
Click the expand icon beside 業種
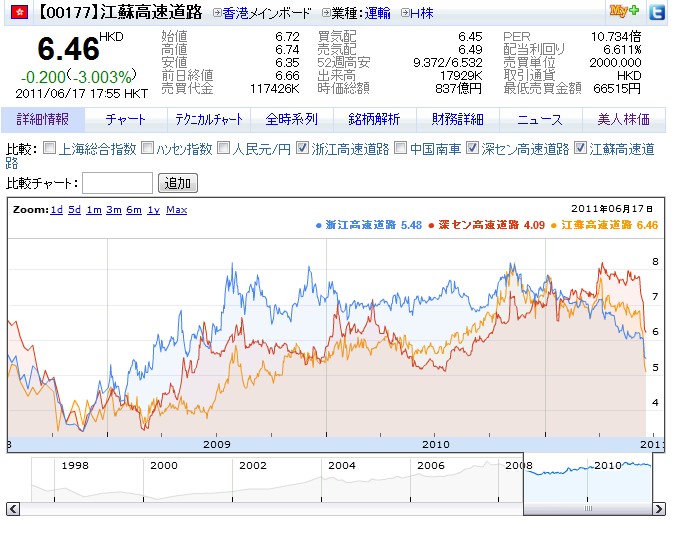point(327,14)
